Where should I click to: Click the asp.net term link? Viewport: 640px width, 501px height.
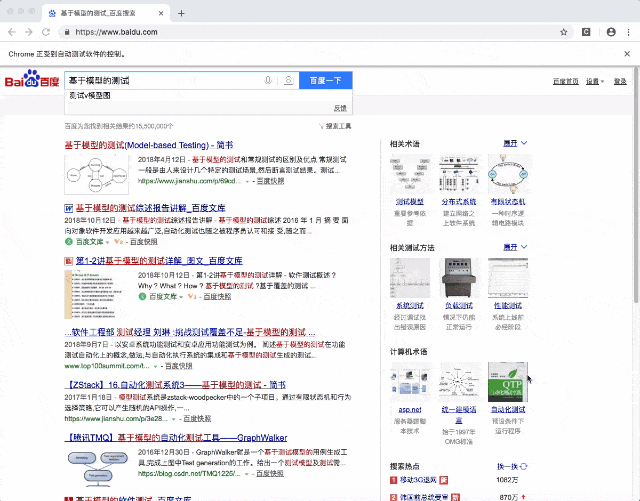(410, 410)
